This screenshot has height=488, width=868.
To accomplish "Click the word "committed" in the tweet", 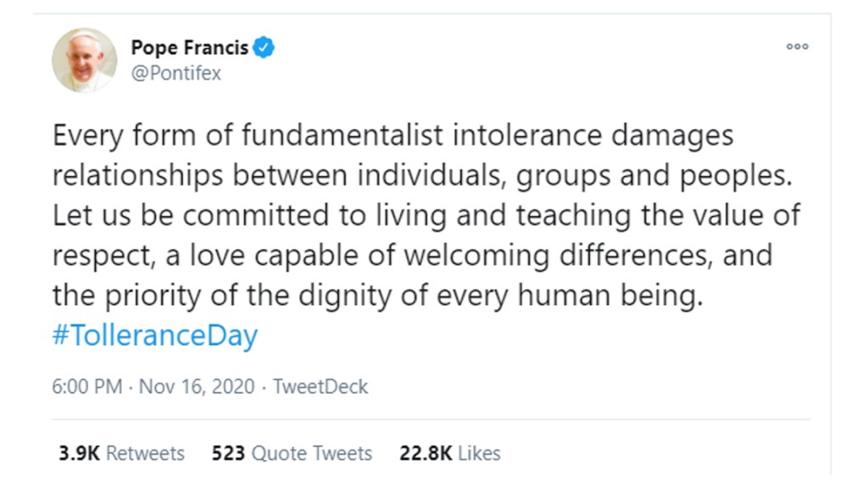I will click(x=256, y=215).
